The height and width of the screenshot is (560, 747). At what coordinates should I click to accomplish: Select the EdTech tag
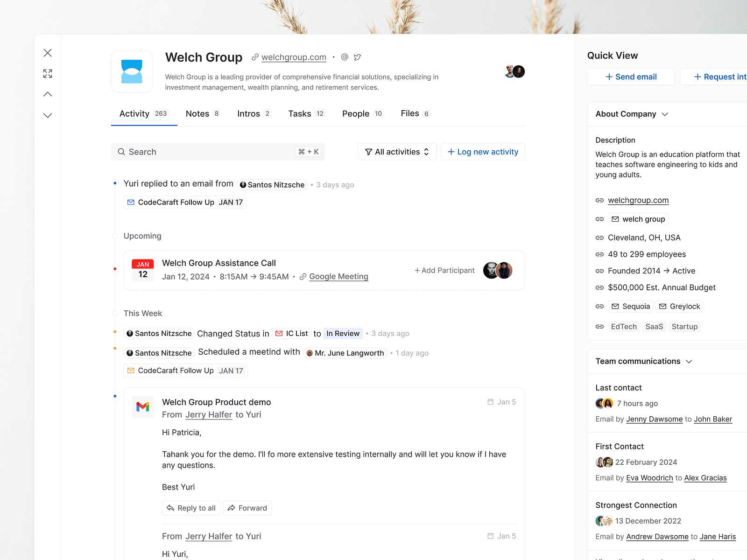624,327
